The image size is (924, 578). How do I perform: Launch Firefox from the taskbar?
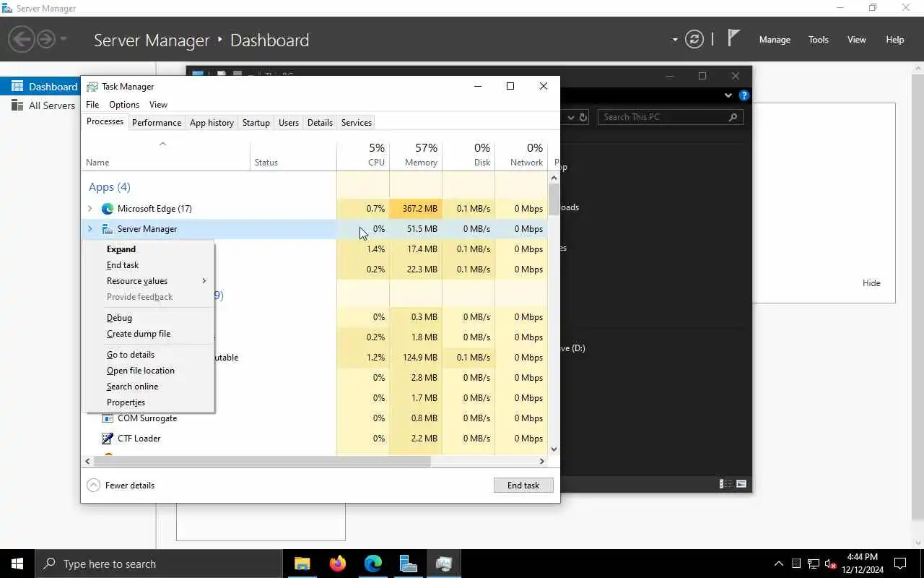click(338, 564)
